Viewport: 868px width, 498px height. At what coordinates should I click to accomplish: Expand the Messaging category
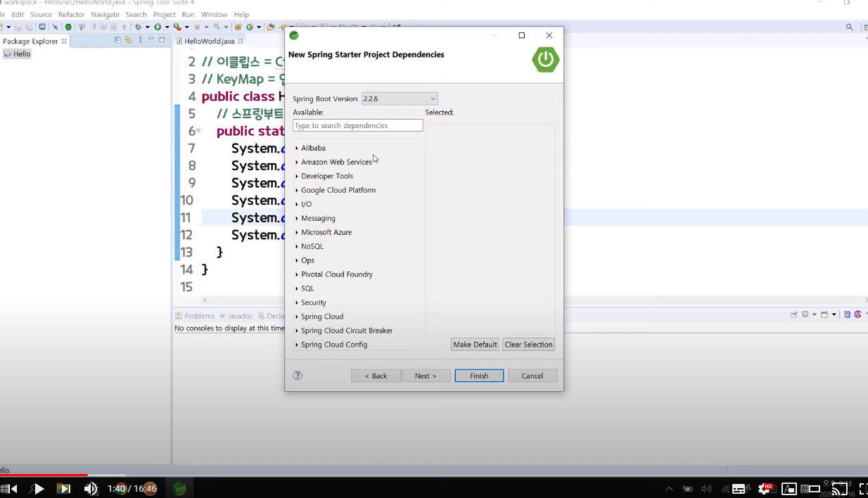point(297,219)
